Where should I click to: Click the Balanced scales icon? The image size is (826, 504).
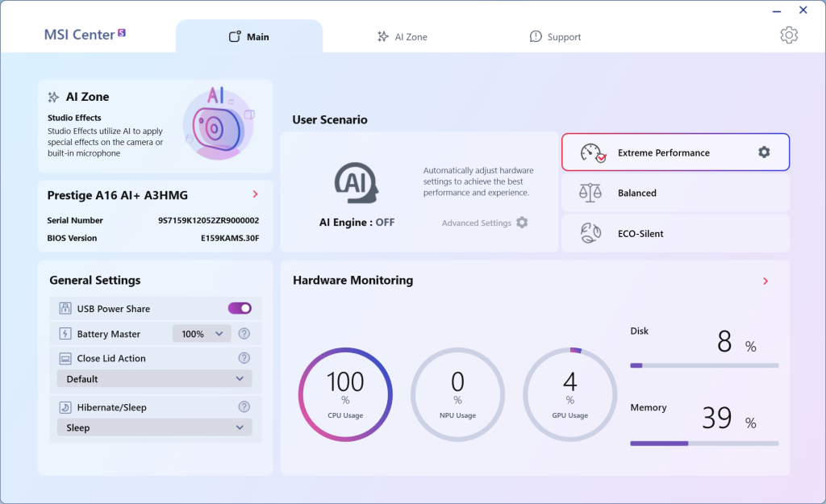coord(590,193)
